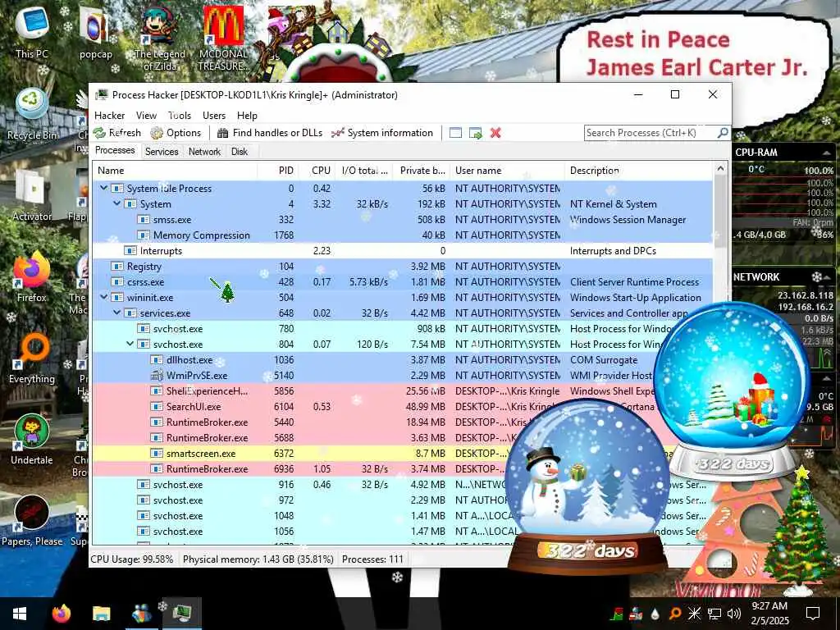Open The Legend of Zilda shortcut
840x630 pixels.
coord(159,39)
